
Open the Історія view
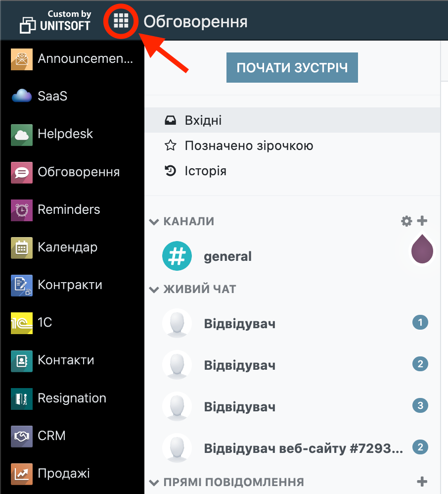click(205, 170)
